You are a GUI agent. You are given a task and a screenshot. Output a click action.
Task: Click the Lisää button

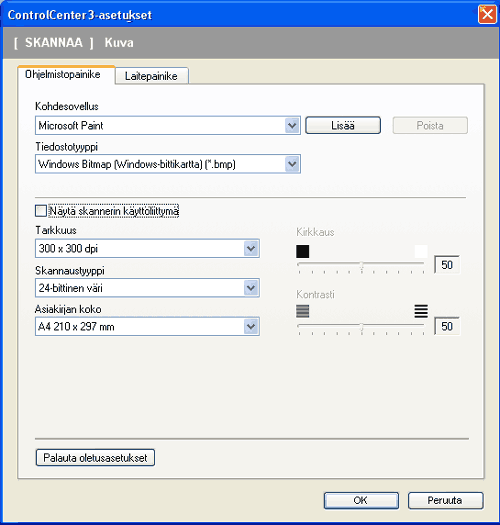[343, 126]
